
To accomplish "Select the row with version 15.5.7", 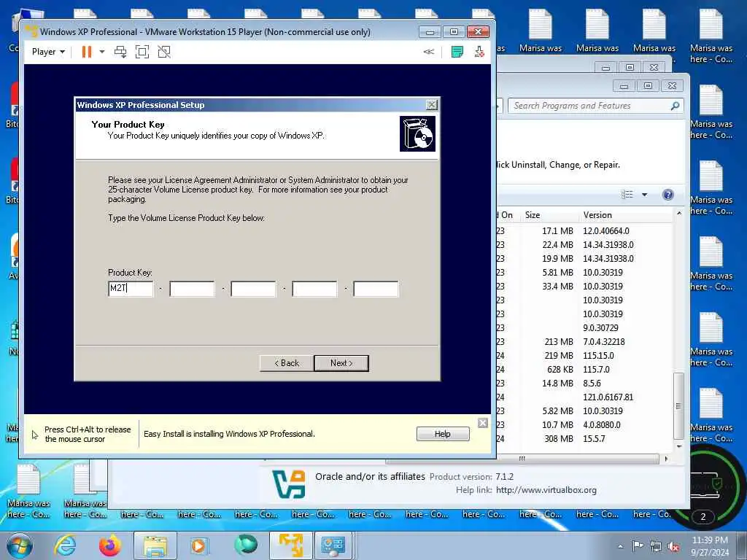I will pos(584,438).
